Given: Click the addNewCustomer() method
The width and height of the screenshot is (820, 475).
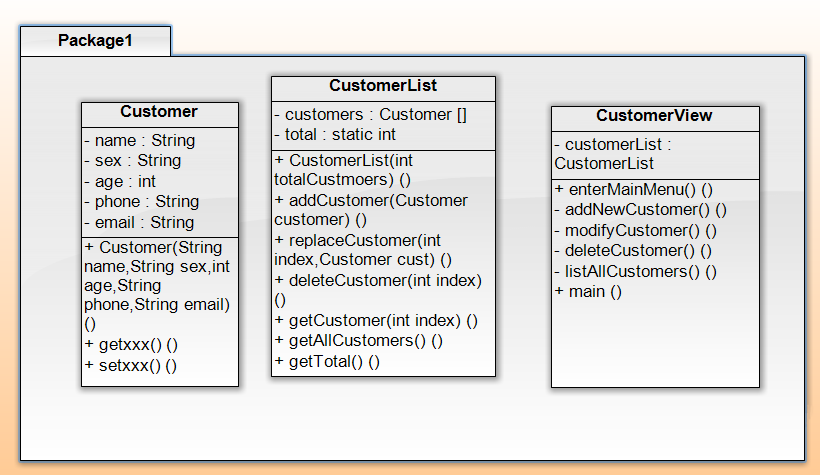Looking at the screenshot, I should coord(640,209).
